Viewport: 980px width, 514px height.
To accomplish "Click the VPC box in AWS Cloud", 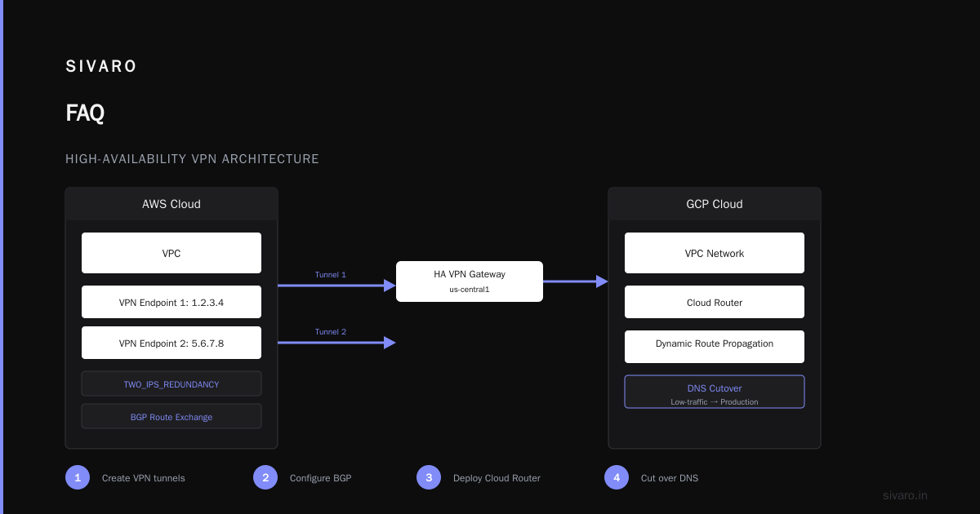I will point(171,253).
